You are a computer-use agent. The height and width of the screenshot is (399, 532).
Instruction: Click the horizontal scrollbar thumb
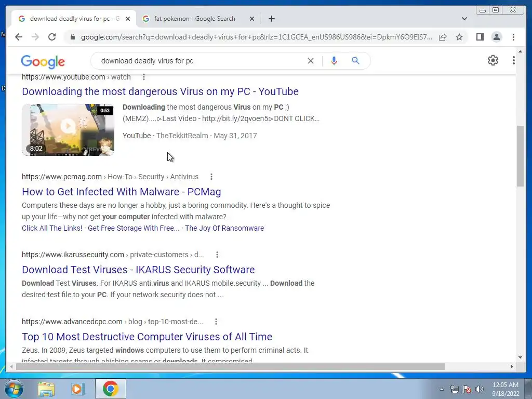coord(230,366)
